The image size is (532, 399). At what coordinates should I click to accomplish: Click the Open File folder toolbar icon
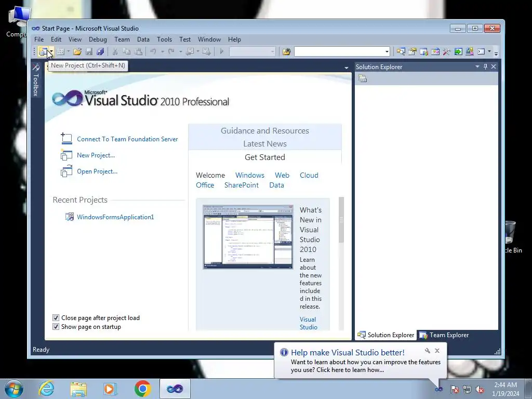[x=77, y=51]
